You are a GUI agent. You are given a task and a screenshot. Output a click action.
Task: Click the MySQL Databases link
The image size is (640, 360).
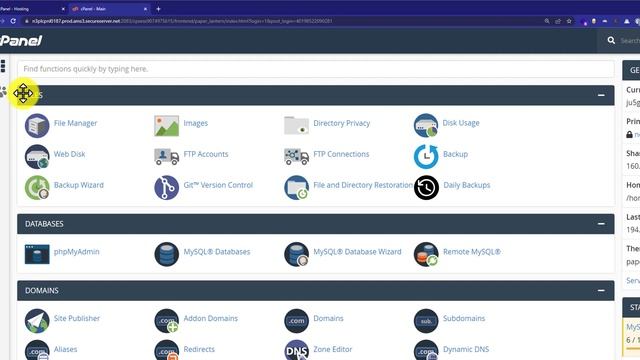click(x=217, y=251)
